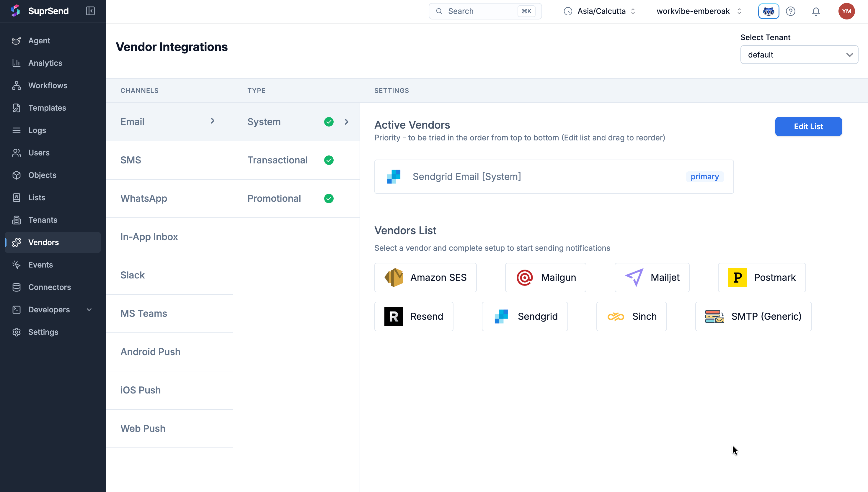The width and height of the screenshot is (868, 492).
Task: Select the MS Teams channel
Action: pos(169,314)
